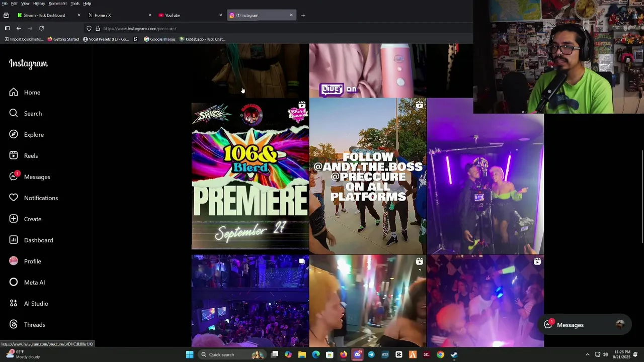Viewport: 644px width, 362px height.
Task: Click the Windows Start button
Action: click(x=190, y=354)
